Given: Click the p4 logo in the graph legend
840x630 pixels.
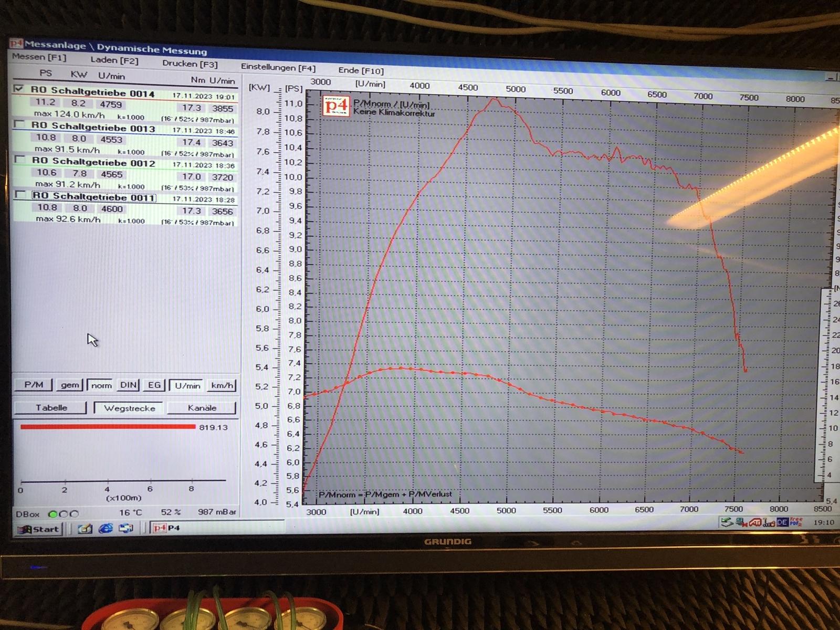Looking at the screenshot, I should coord(335,106).
